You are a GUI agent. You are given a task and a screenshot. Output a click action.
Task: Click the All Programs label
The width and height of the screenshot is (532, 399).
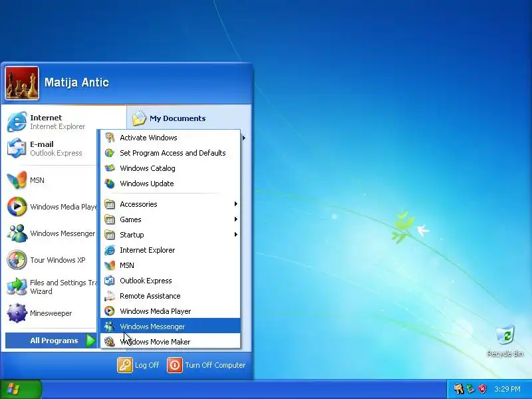54,340
